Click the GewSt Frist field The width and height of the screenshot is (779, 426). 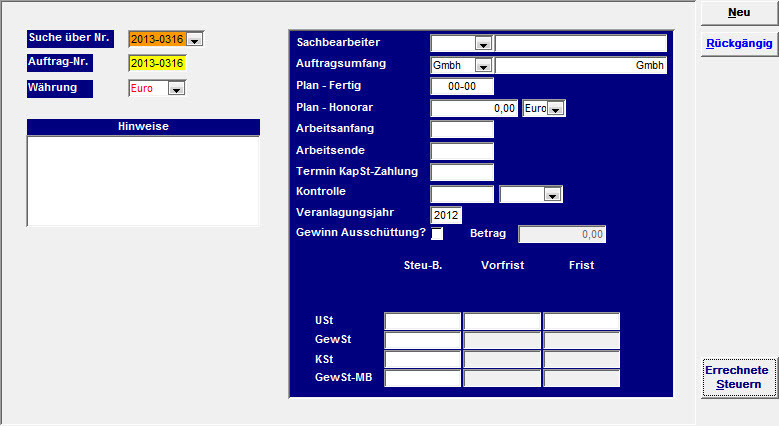click(581, 340)
